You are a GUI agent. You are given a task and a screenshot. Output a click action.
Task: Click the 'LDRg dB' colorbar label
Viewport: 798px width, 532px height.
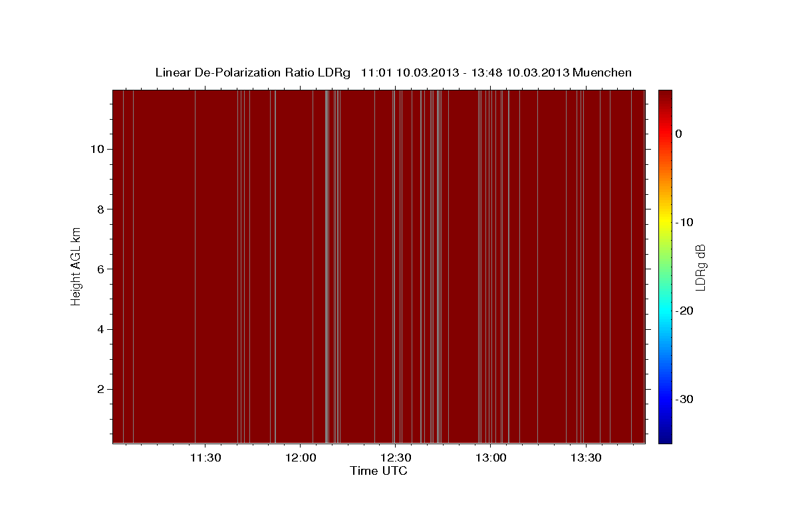coord(700,267)
